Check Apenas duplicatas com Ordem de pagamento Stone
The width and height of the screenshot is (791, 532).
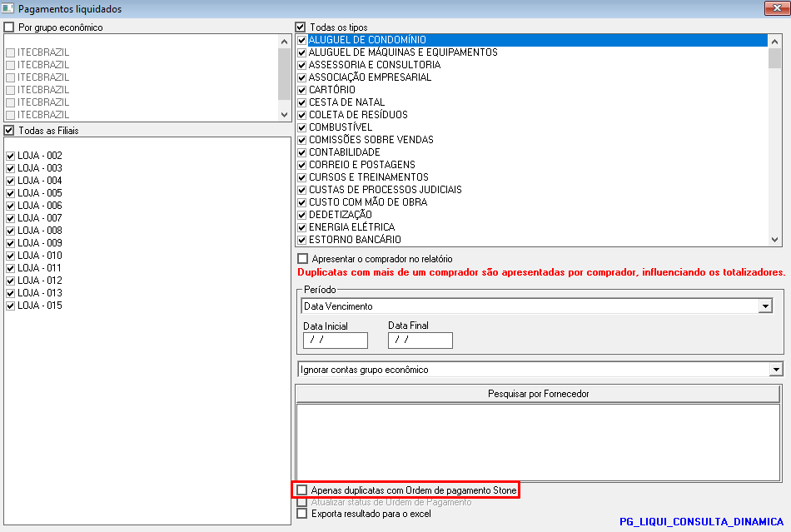point(301,490)
